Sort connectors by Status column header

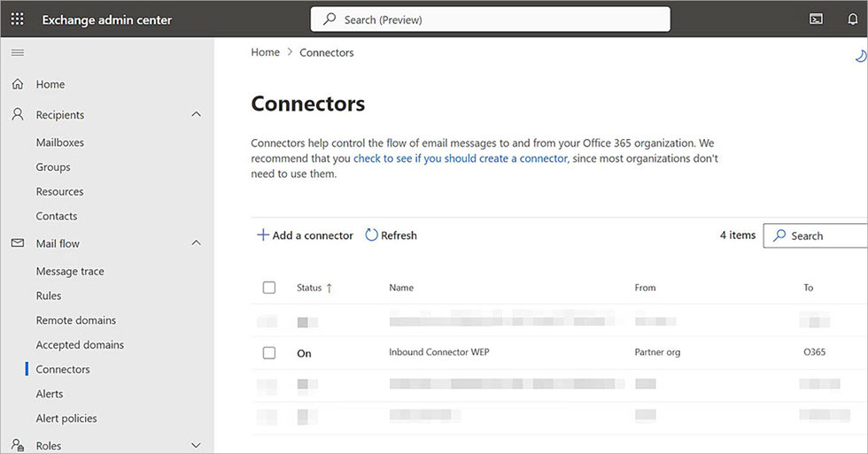pyautogui.click(x=310, y=288)
